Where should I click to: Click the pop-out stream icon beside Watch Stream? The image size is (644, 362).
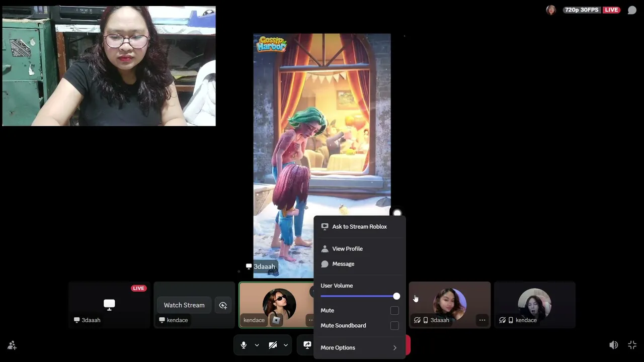point(223,305)
